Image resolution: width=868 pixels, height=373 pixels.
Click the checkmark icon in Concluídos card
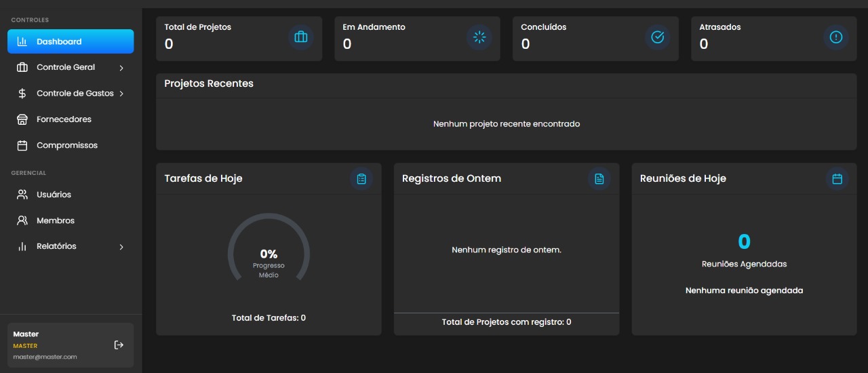point(657,37)
